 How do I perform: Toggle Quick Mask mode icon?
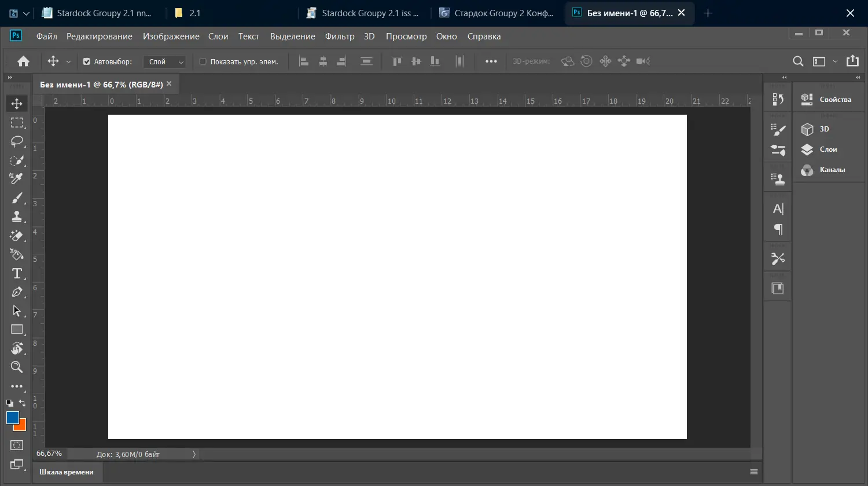(x=17, y=445)
